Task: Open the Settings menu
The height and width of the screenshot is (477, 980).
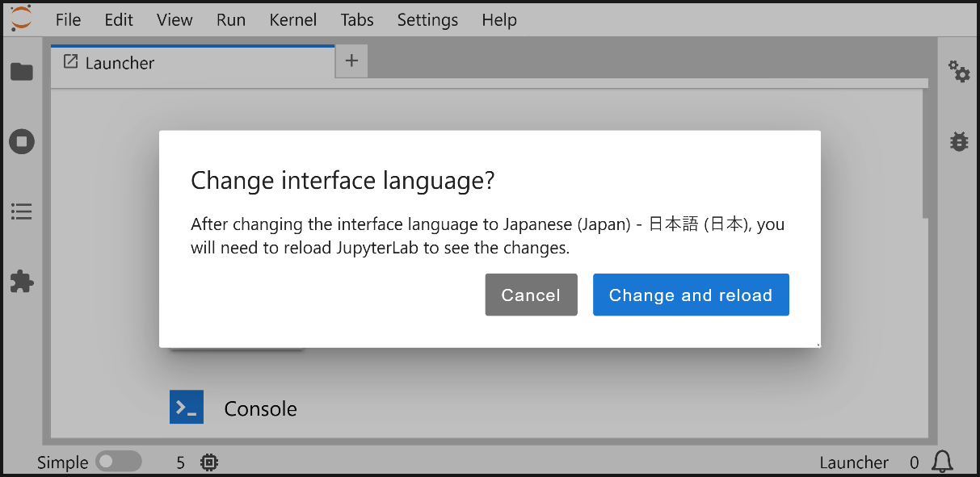Action: pyautogui.click(x=427, y=19)
